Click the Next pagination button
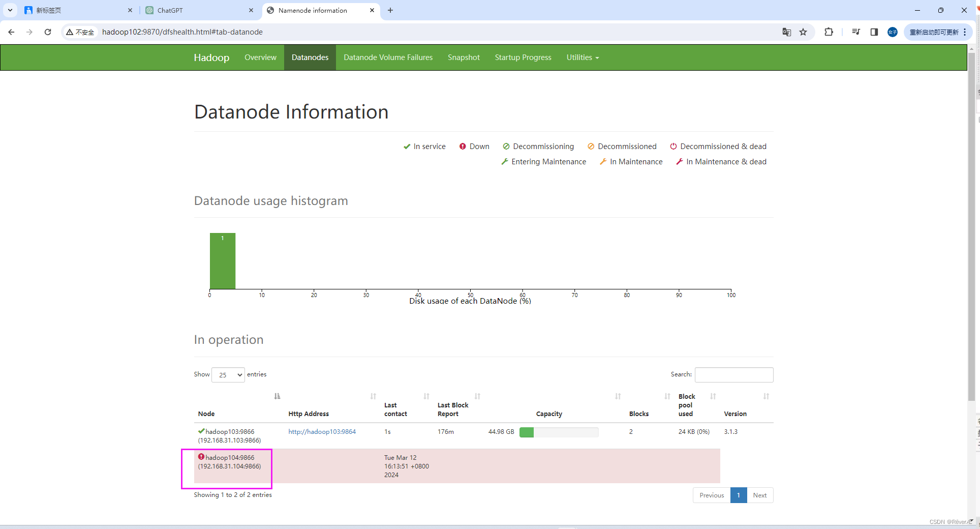 759,495
